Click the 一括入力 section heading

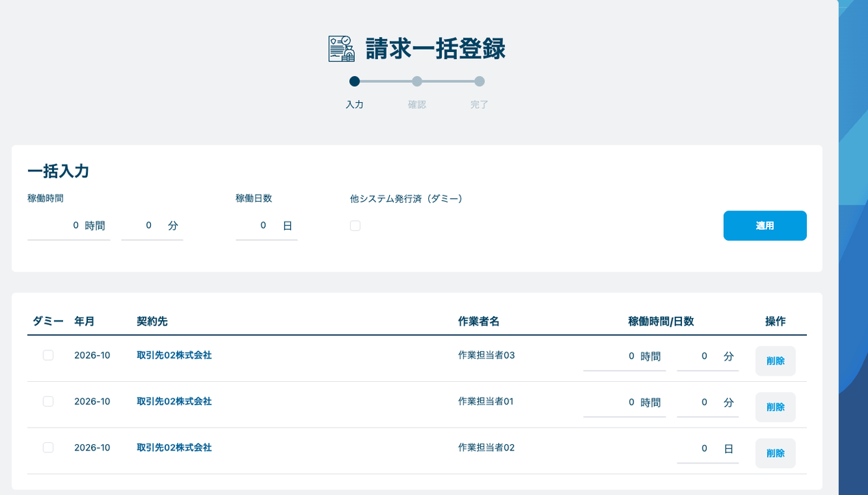tap(58, 171)
